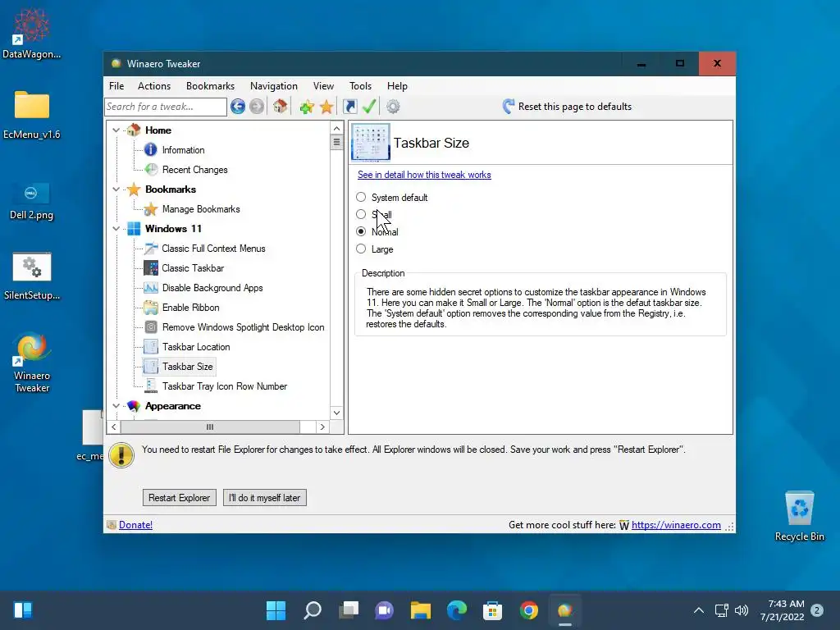Viewport: 840px width, 630px height.
Task: Open Microsoft Store from the taskbar
Action: coord(492,610)
